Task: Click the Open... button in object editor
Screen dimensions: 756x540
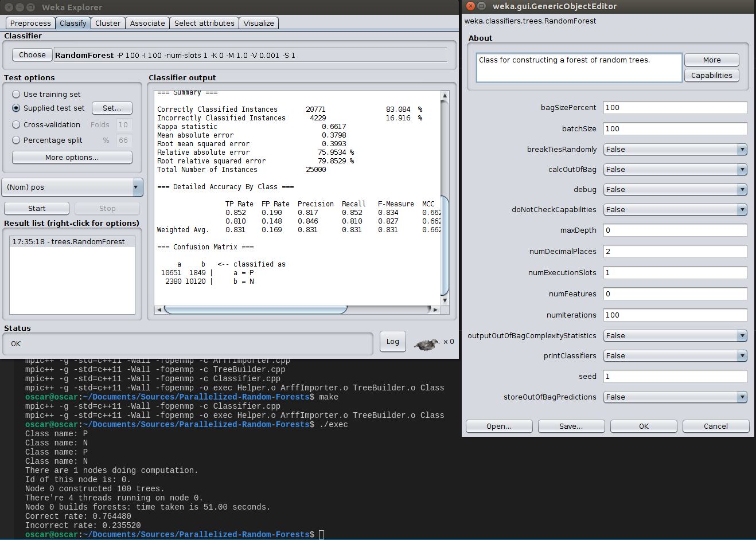Action: point(499,426)
